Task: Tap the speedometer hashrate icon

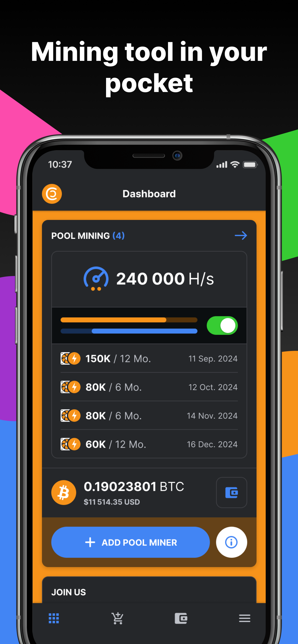Action: click(96, 279)
